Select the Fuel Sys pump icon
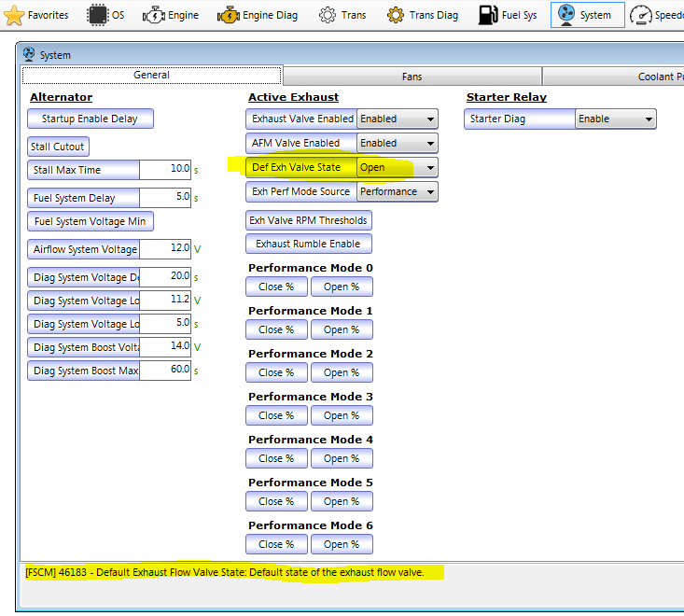This screenshot has height=616, width=684. tap(487, 15)
